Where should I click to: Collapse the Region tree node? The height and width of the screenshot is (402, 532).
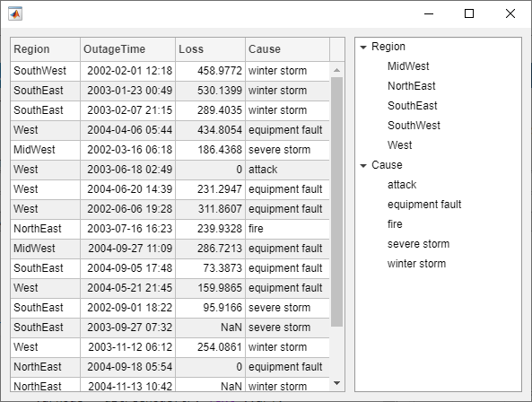pyautogui.click(x=363, y=48)
